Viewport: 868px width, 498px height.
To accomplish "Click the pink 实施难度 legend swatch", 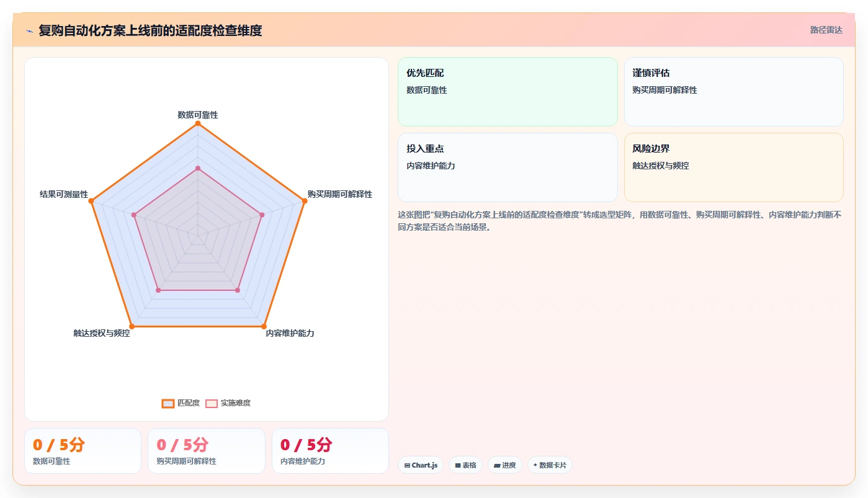I will click(211, 403).
